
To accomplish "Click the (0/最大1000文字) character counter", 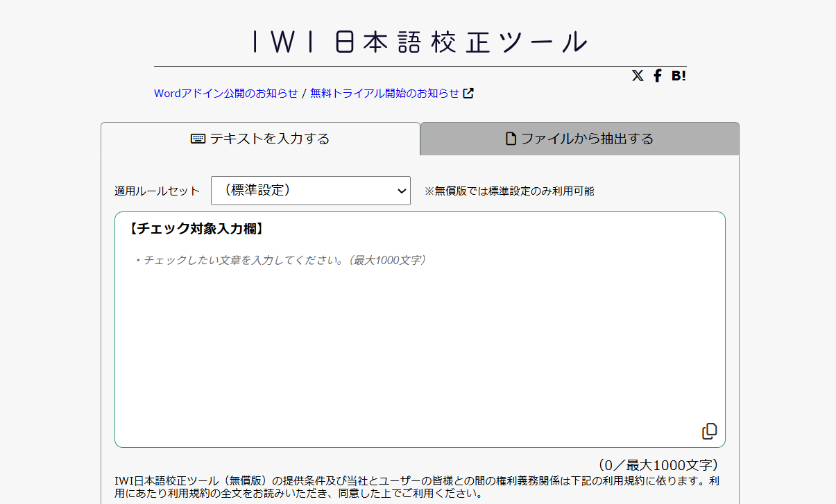I will (658, 465).
